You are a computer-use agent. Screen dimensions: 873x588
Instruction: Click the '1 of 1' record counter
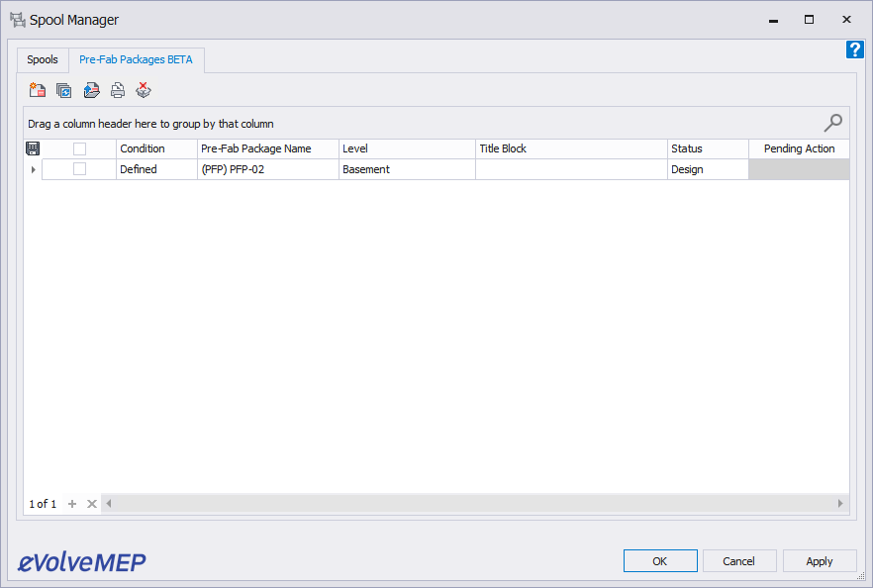pyautogui.click(x=43, y=504)
